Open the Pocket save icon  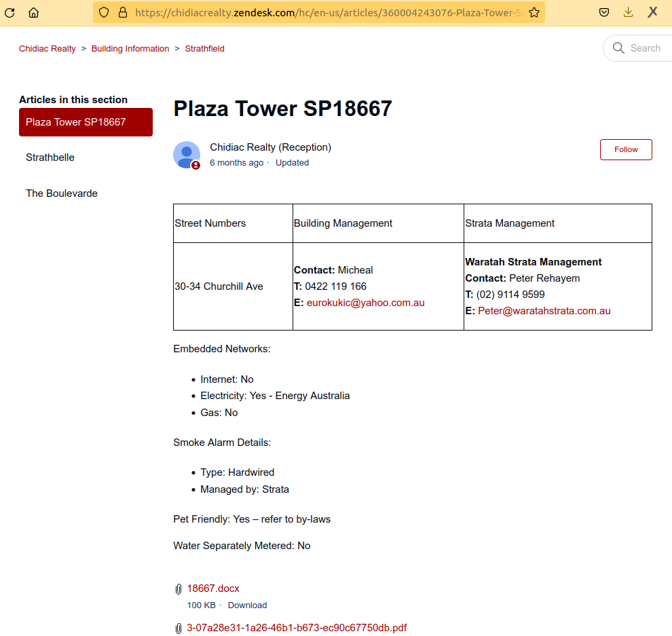click(x=604, y=12)
